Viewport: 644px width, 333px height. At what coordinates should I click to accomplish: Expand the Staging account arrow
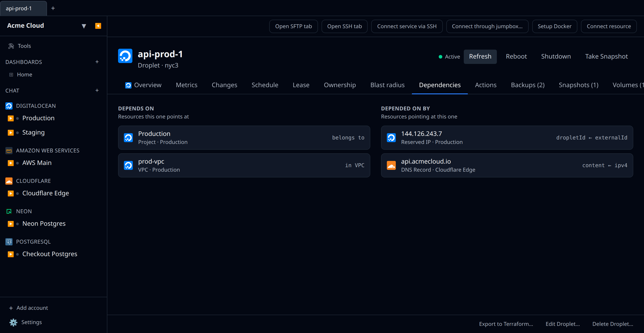click(x=11, y=133)
